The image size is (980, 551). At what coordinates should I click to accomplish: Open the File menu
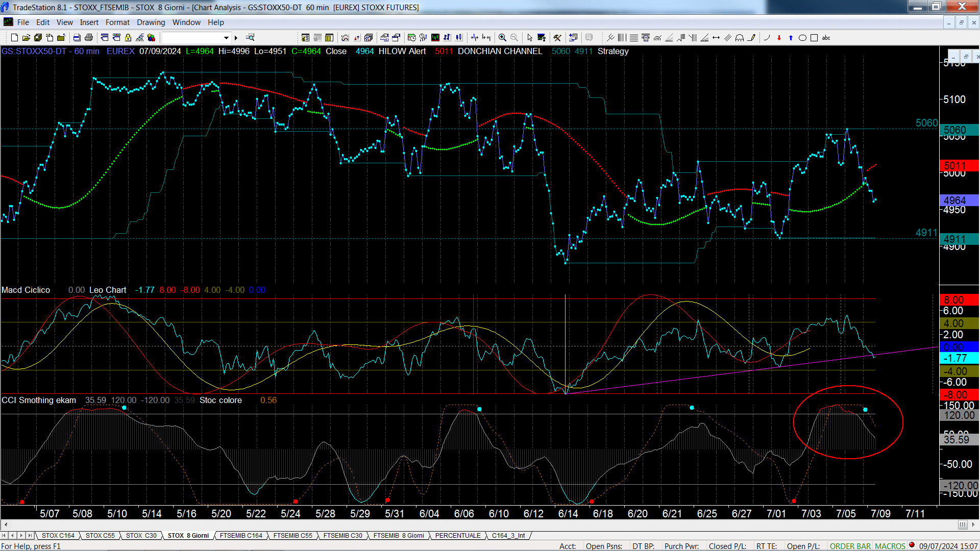pos(23,22)
